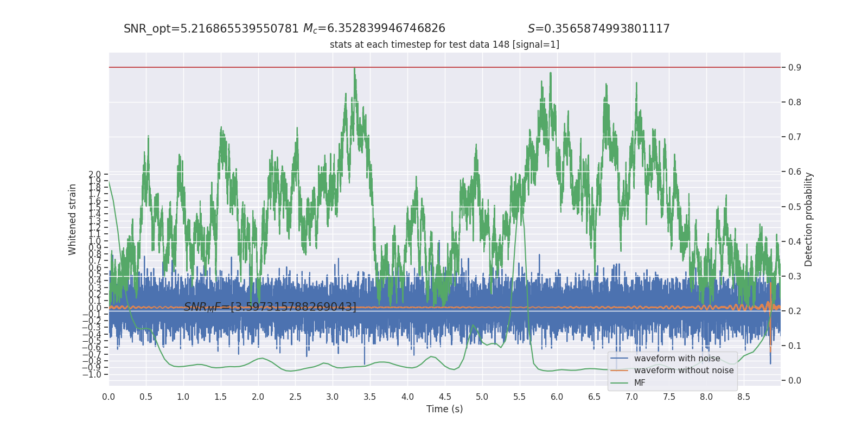Click right-axis tick label 0.7
This screenshot has height=434, width=868.
[795, 137]
